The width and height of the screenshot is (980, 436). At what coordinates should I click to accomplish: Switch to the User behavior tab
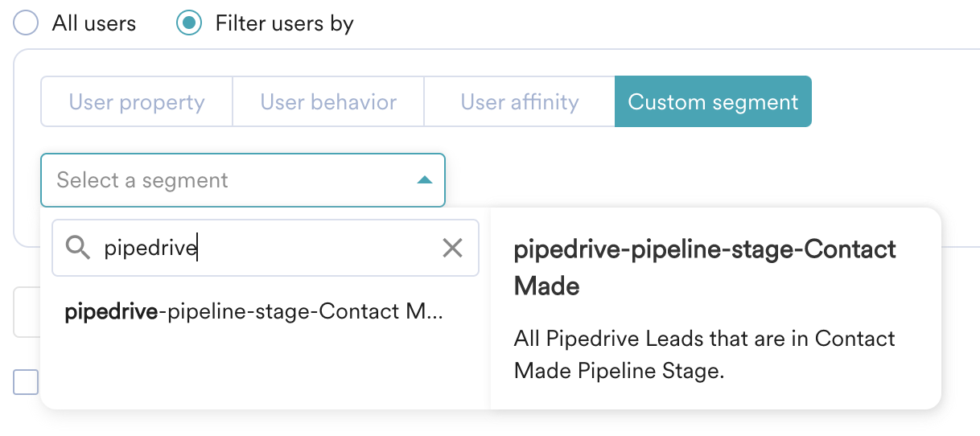(x=328, y=102)
